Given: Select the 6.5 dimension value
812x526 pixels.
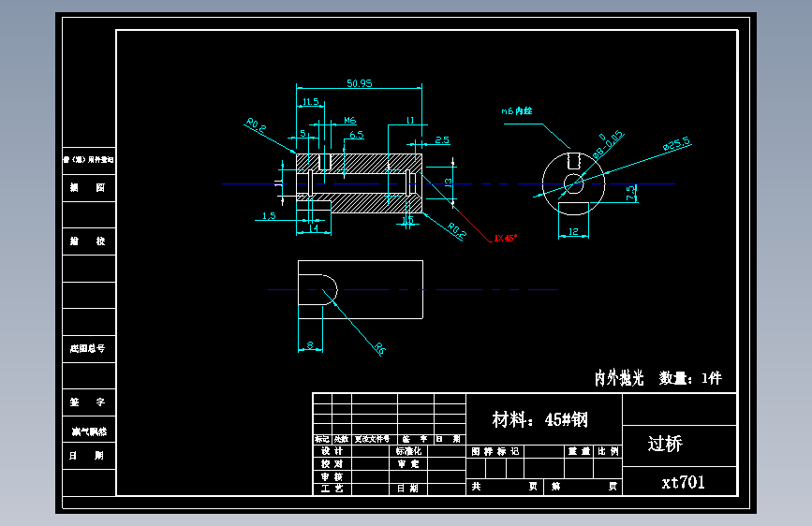Looking at the screenshot, I should 356,135.
